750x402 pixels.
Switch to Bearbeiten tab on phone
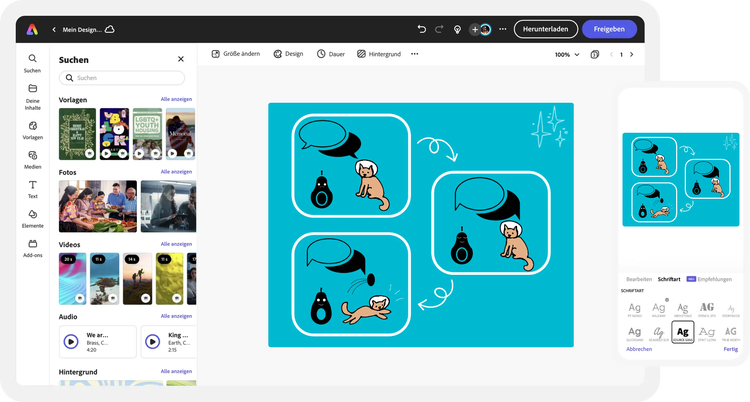(x=639, y=279)
